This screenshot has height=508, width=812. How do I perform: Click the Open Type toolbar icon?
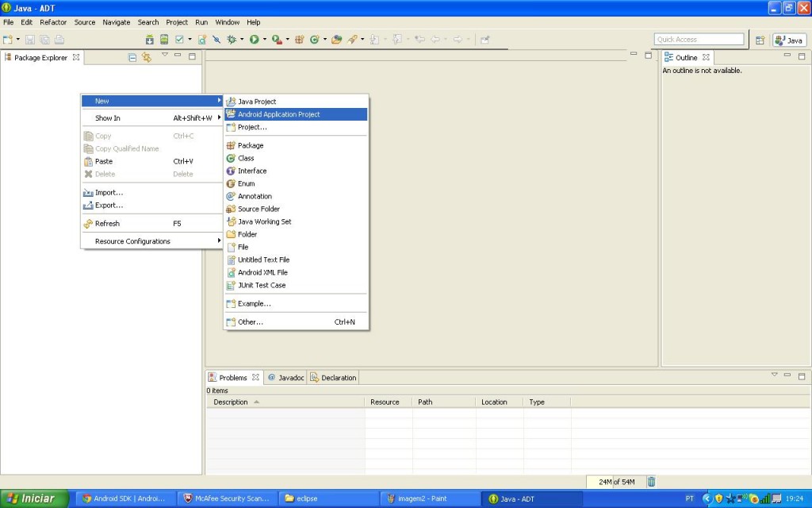336,40
